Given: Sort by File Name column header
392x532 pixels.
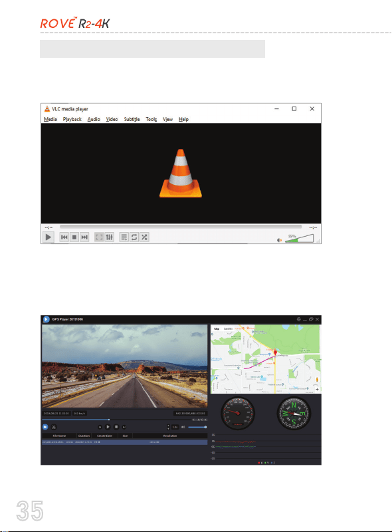Looking at the screenshot, I should [x=59, y=436].
